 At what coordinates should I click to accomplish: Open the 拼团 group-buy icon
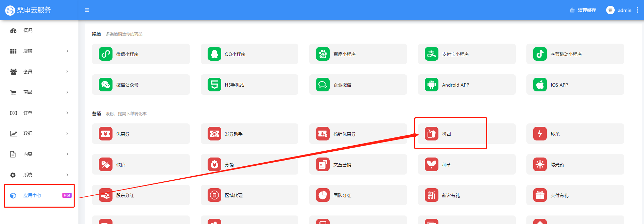point(432,134)
